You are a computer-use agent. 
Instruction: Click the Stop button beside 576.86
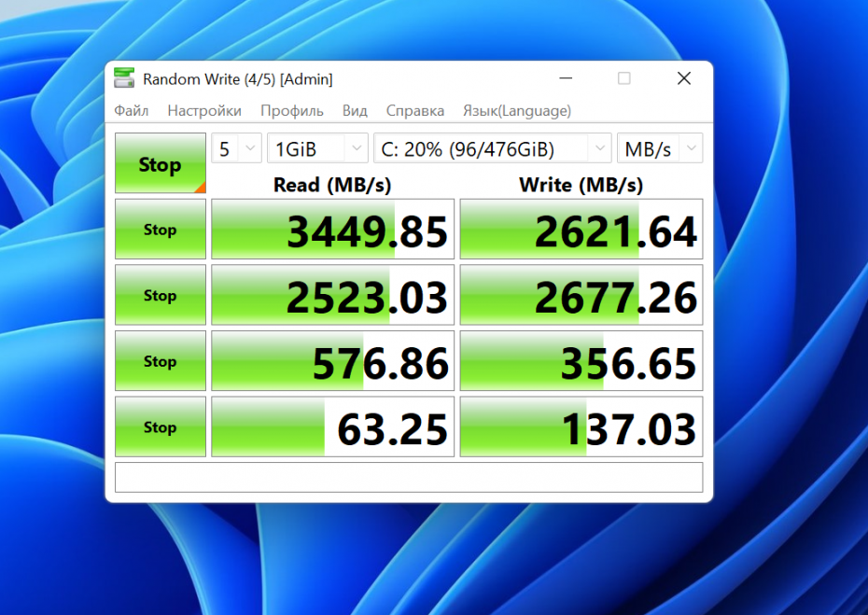click(161, 361)
